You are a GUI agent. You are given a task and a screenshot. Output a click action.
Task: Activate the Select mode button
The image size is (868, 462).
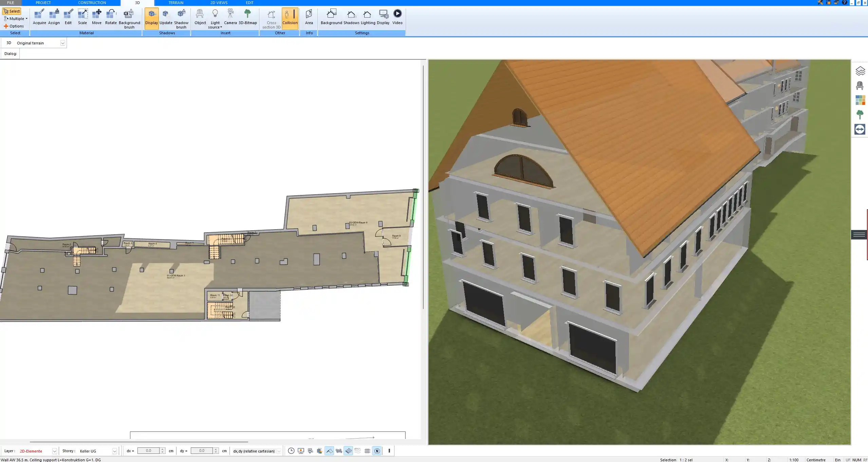tap(12, 11)
